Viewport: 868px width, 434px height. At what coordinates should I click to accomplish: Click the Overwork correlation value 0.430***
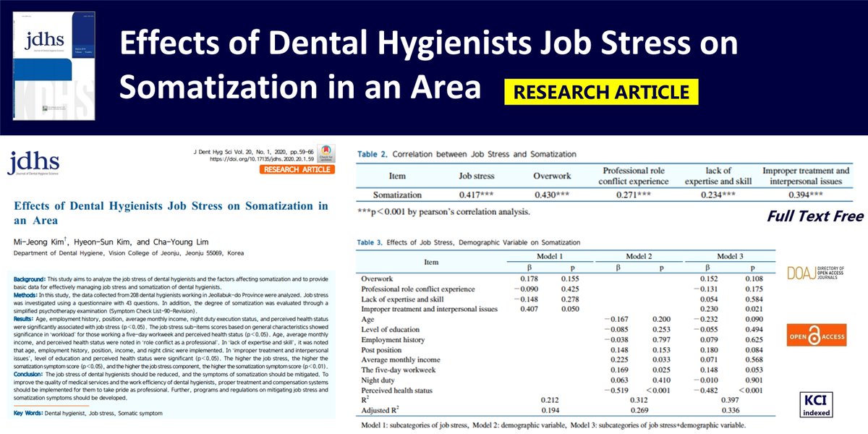[552, 195]
